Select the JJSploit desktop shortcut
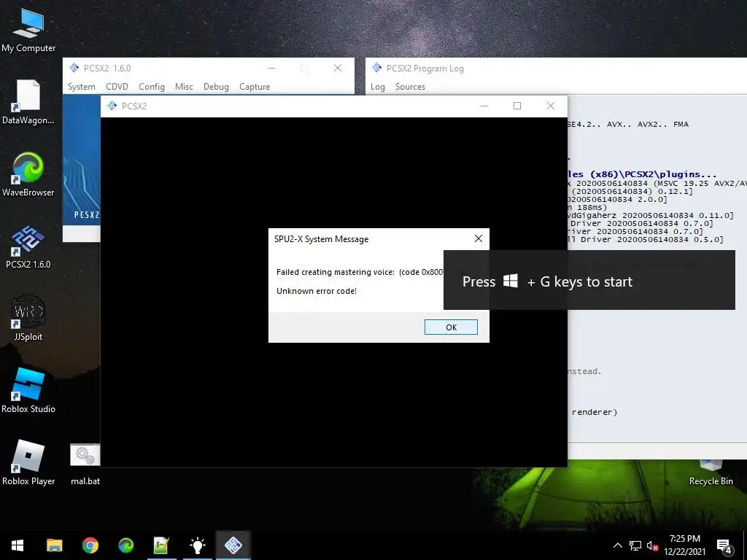This screenshot has width=747, height=560. pyautogui.click(x=28, y=319)
